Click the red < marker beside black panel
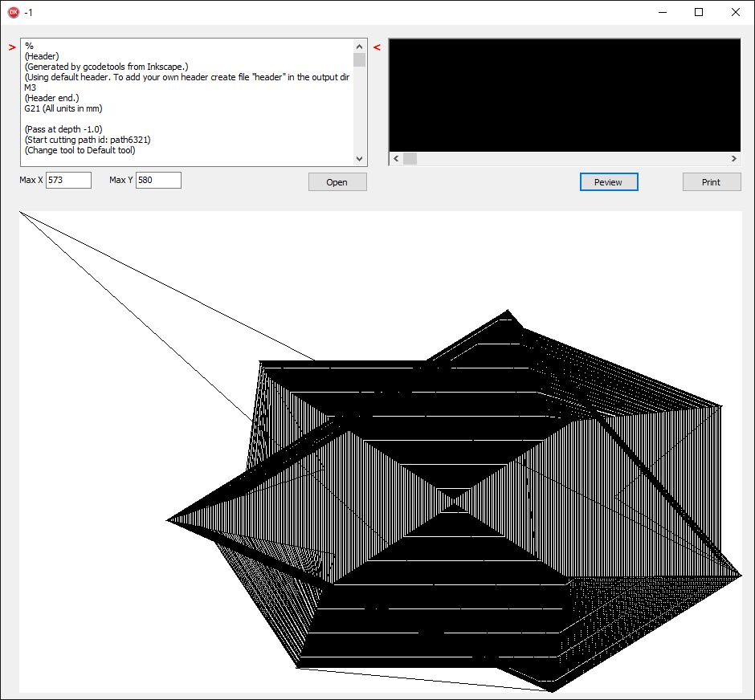 click(377, 47)
